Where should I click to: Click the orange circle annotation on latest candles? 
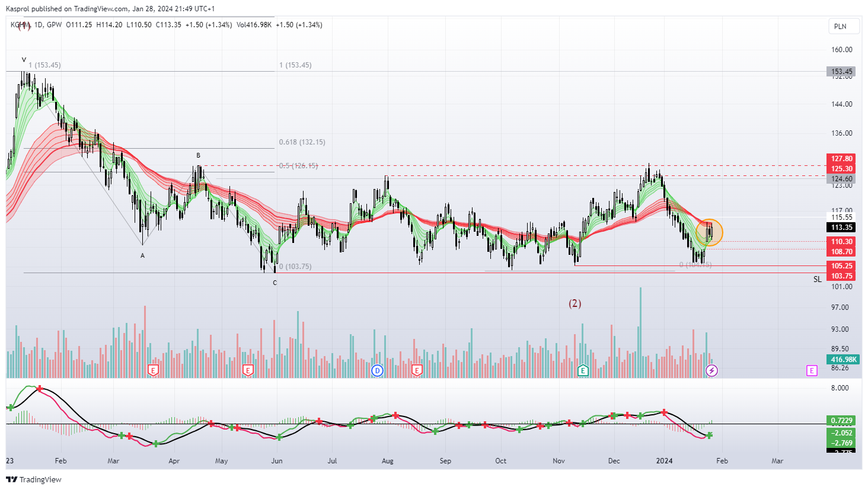(x=709, y=232)
